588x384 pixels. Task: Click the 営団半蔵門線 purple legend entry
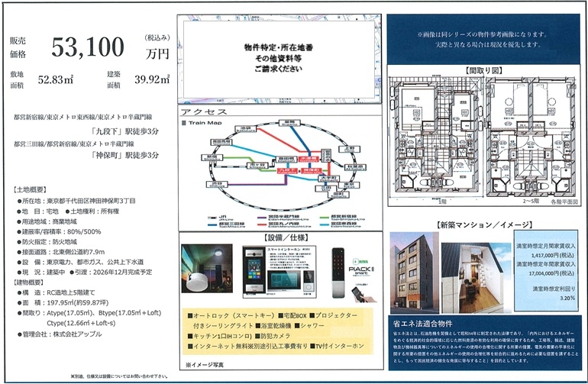[283, 218]
